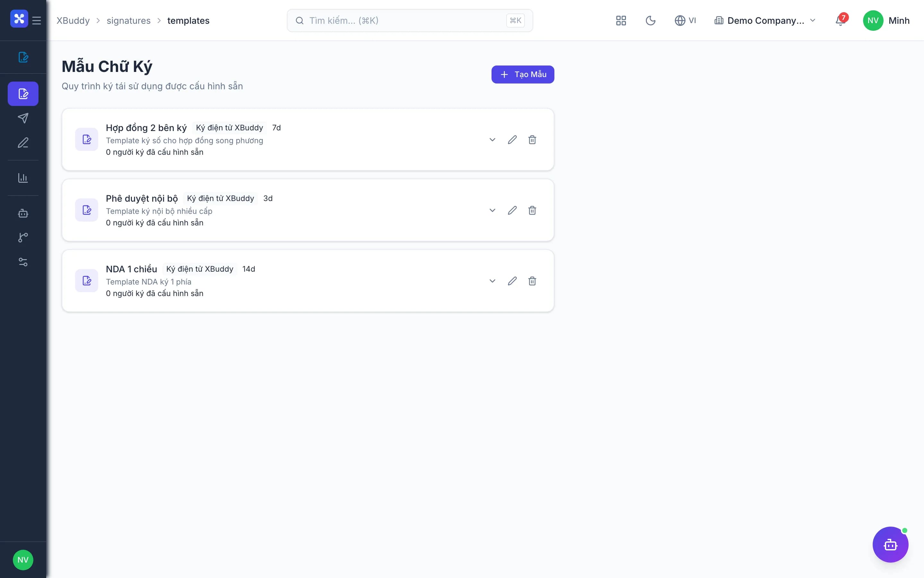Click the Hợp đồng 2 bên ký document icon
The height and width of the screenshot is (578, 924).
click(x=87, y=140)
